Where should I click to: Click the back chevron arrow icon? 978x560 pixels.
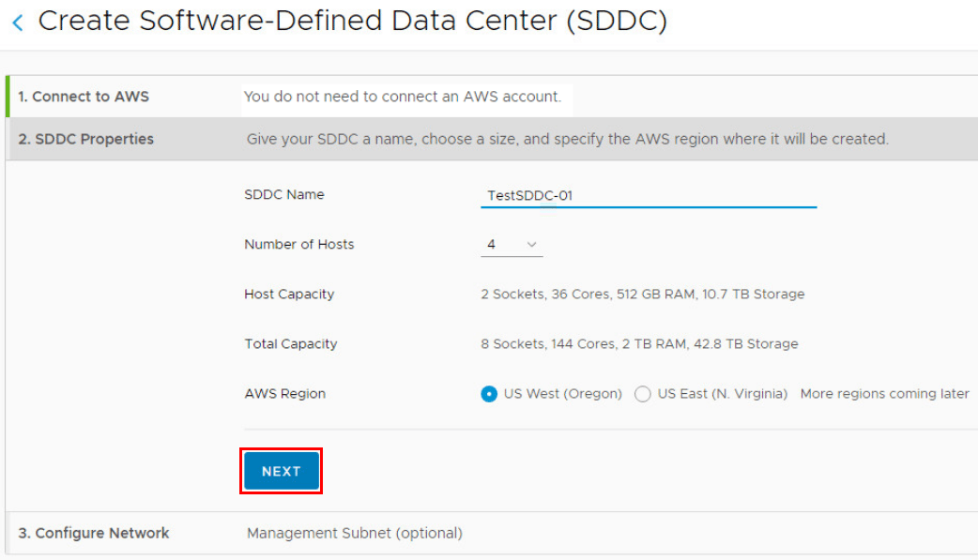[18, 23]
